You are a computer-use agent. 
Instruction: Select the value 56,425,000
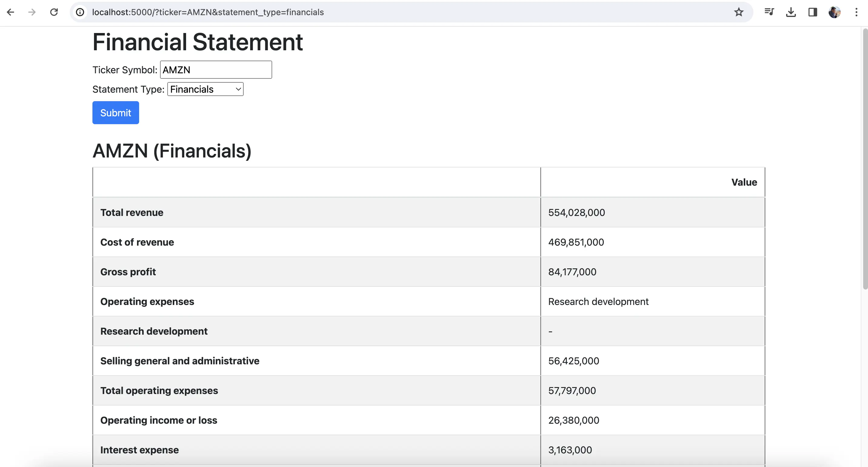(x=573, y=361)
